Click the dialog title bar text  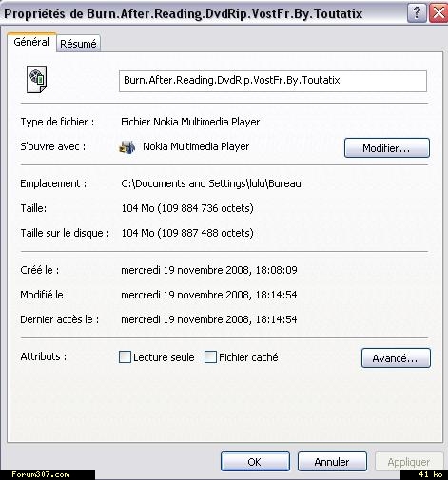coord(183,14)
